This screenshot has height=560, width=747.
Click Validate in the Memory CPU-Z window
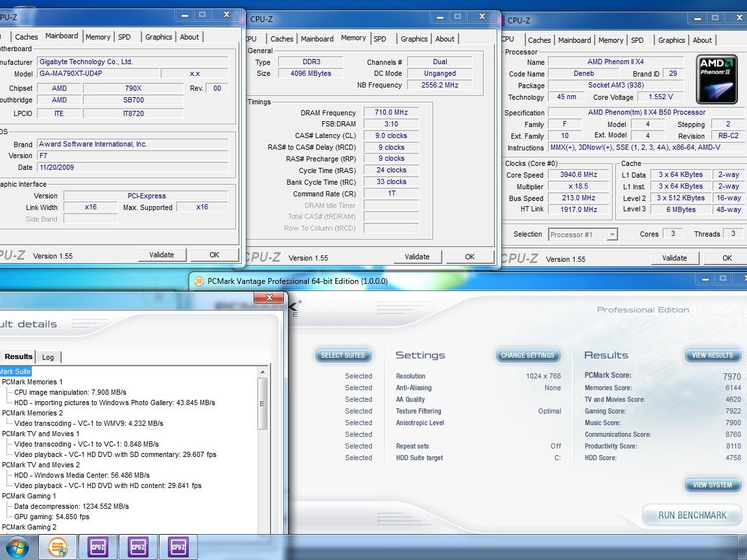pos(417,257)
